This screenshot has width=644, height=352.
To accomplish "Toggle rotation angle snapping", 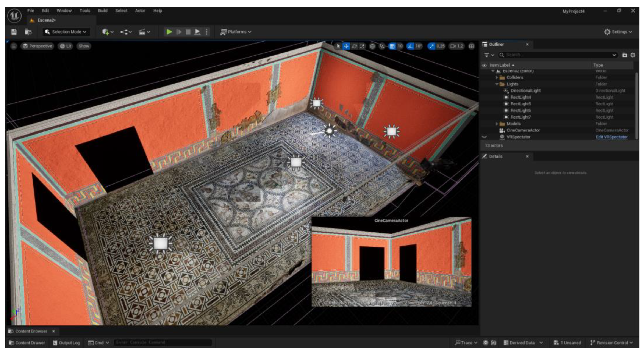I will tap(410, 46).
